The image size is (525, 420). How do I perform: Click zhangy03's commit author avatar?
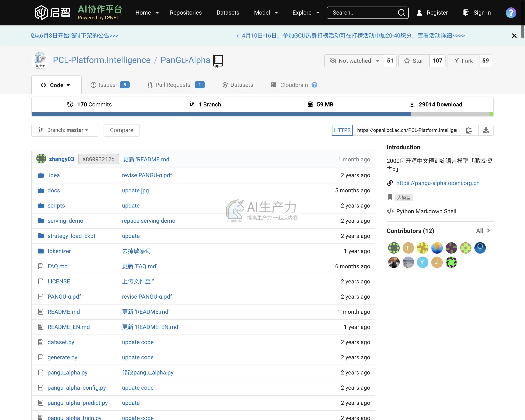pos(41,159)
